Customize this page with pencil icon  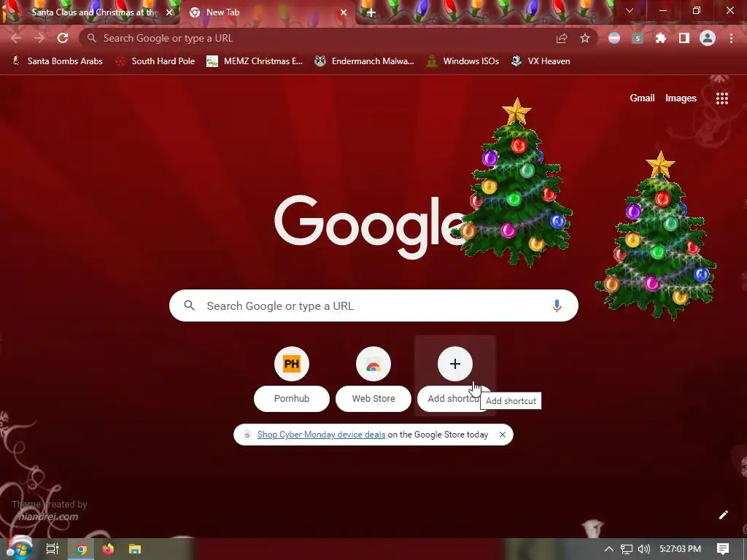tap(723, 515)
